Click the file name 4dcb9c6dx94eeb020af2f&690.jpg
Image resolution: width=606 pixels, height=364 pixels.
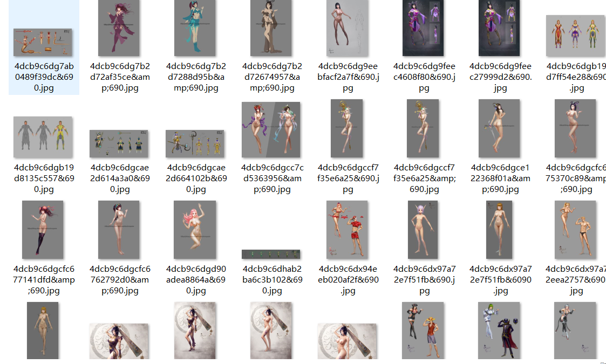coord(348,279)
